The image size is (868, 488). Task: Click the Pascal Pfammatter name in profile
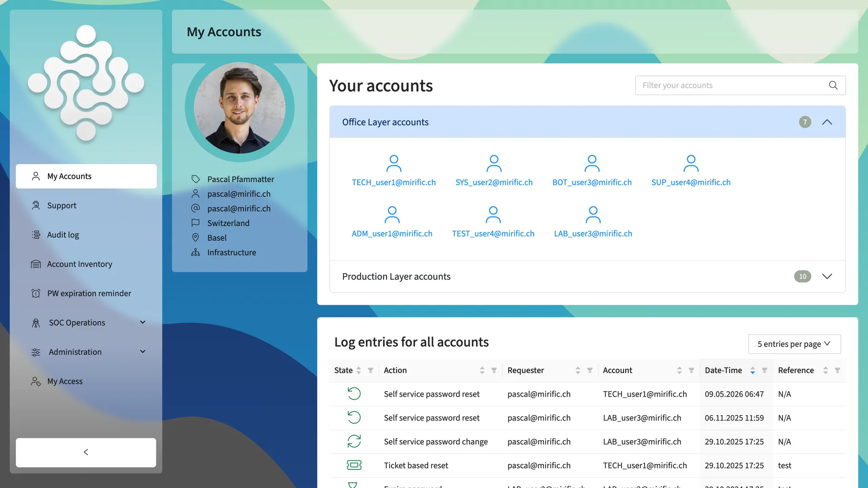pyautogui.click(x=241, y=180)
